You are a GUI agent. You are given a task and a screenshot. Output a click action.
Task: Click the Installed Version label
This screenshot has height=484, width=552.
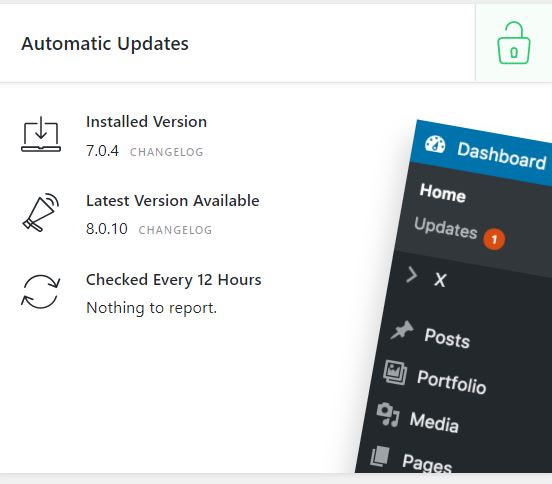[146, 122]
